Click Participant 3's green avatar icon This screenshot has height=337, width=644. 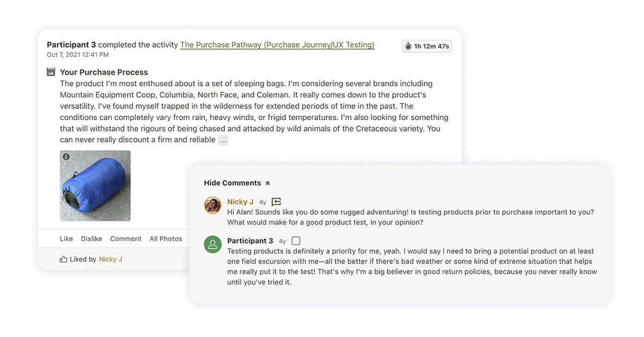click(213, 245)
